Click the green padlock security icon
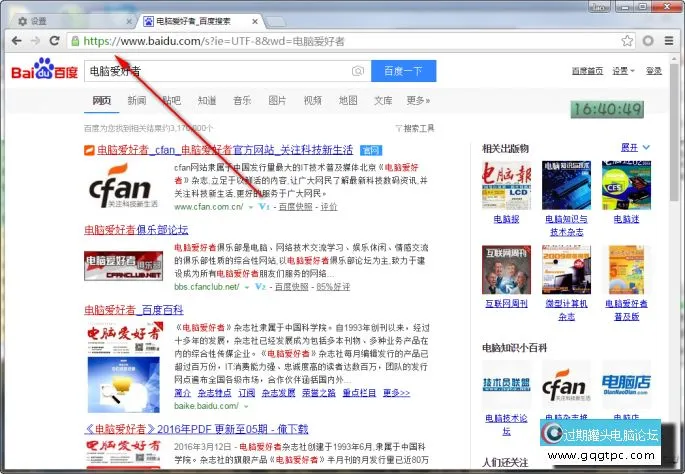This screenshot has width=685, height=474. [x=75, y=41]
